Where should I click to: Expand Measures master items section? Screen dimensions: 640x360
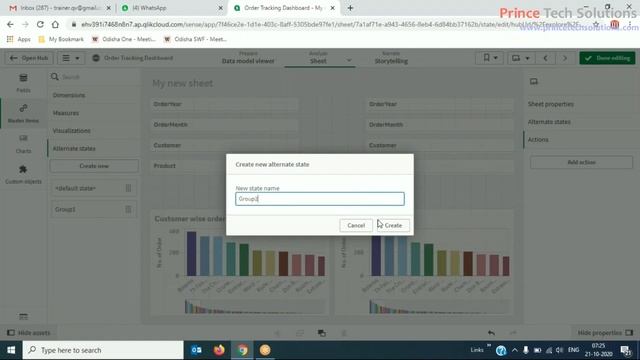pos(66,113)
